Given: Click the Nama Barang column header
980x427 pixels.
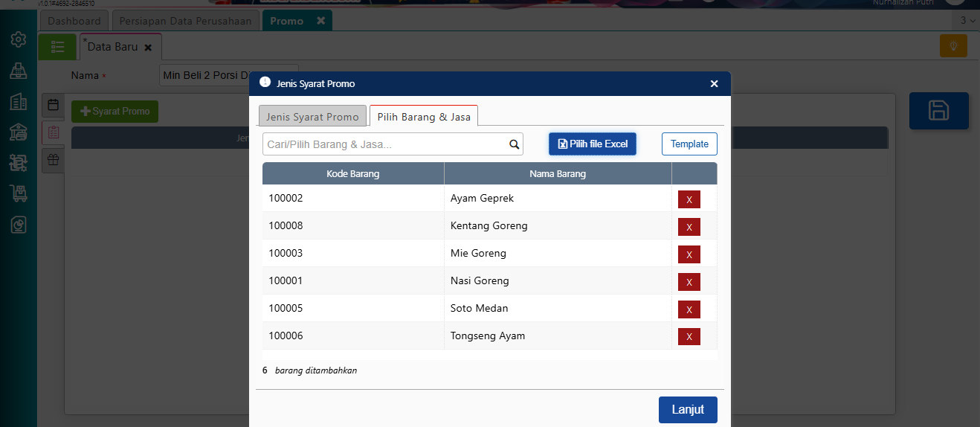Looking at the screenshot, I should pos(558,174).
